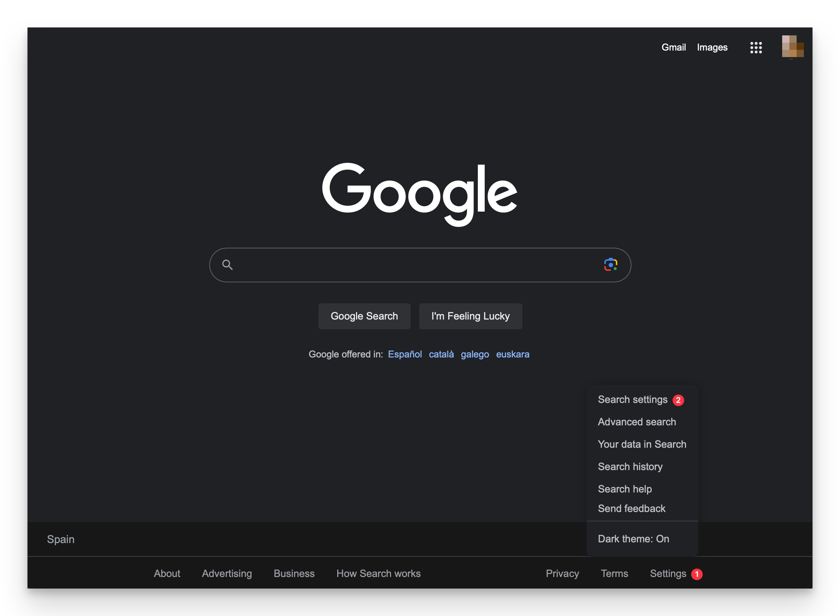View Search history

[630, 467]
